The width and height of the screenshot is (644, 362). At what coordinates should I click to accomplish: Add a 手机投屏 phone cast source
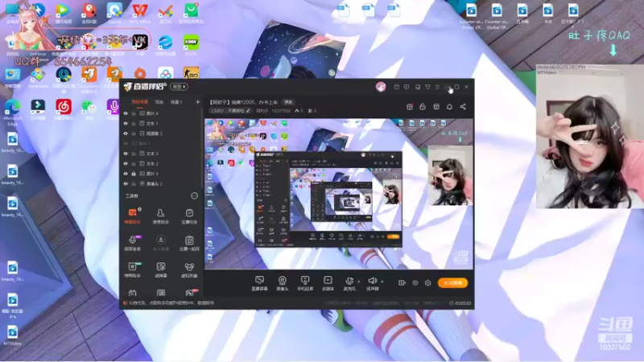(305, 283)
